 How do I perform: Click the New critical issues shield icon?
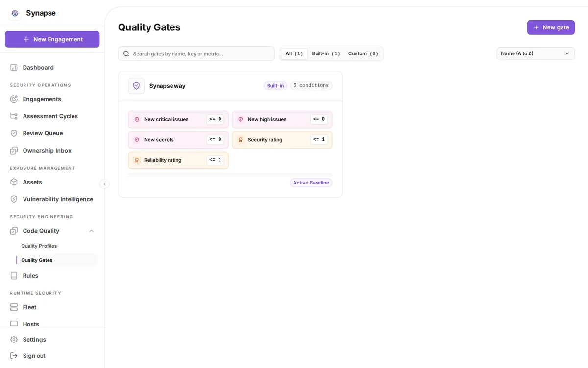point(137,119)
